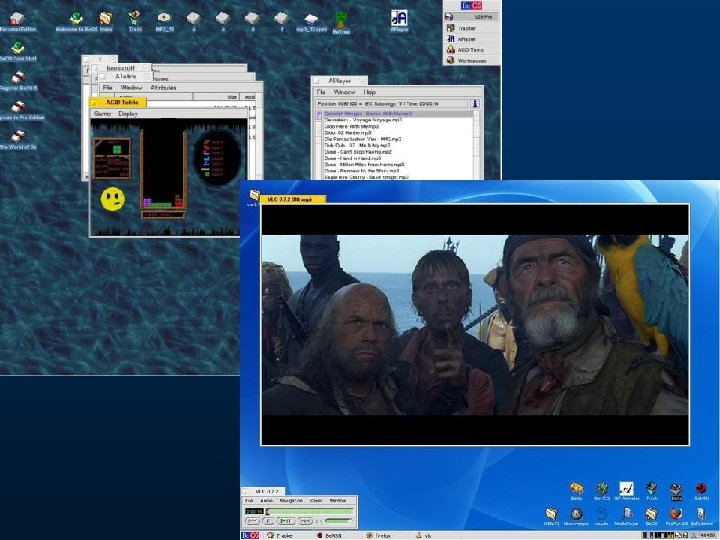Open the MediaPlayer desktop icon
This screenshot has height=540, width=720.
(x=627, y=516)
